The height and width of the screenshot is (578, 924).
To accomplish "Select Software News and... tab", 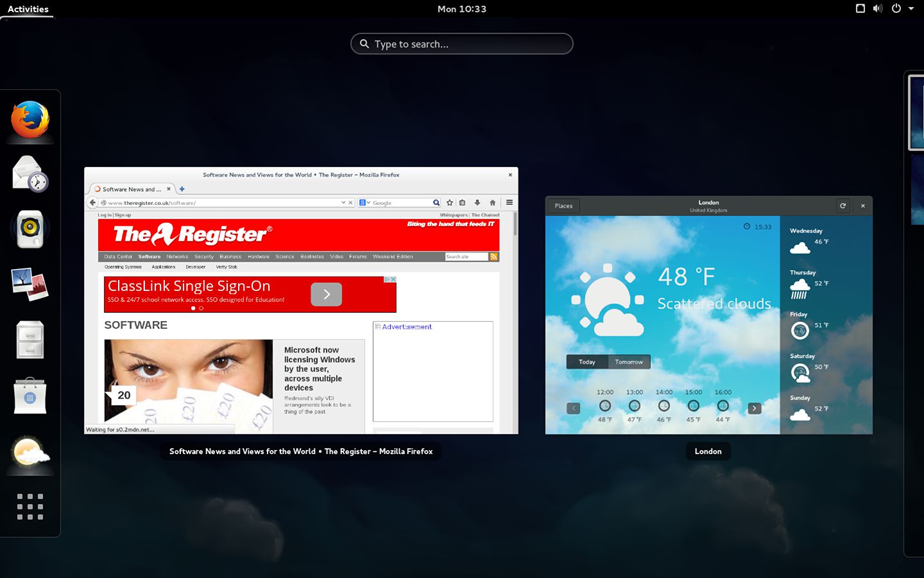I will (131, 189).
